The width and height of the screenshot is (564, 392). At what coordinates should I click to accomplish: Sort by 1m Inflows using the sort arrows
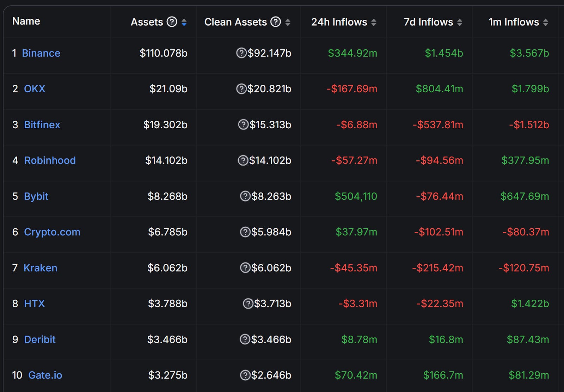(x=546, y=22)
